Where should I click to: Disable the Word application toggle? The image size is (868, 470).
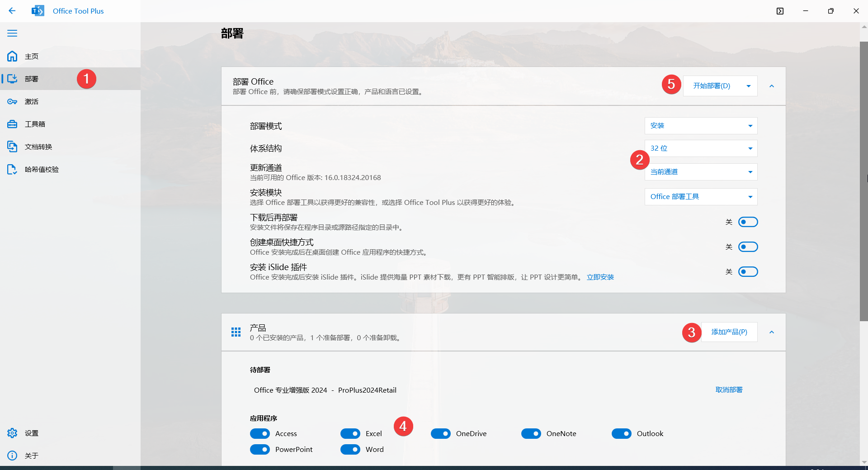point(350,449)
